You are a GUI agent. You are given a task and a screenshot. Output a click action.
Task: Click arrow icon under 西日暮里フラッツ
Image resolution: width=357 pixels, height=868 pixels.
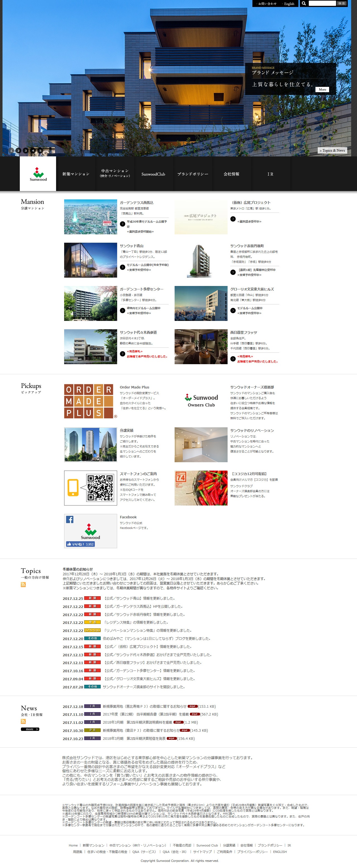[233, 359]
